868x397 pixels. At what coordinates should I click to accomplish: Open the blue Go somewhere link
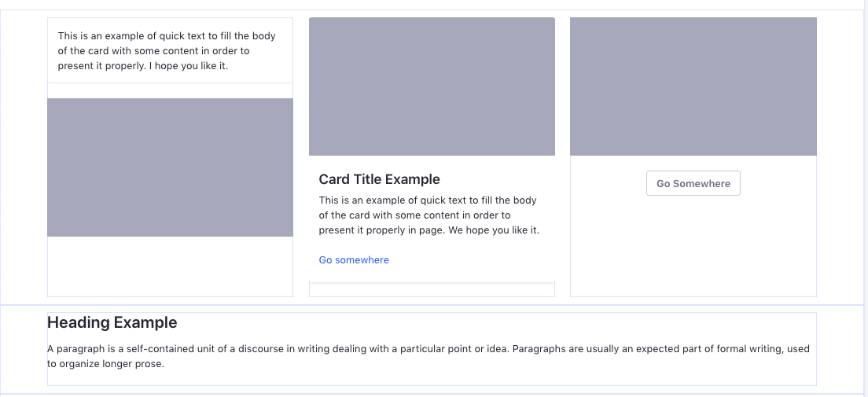click(x=354, y=259)
